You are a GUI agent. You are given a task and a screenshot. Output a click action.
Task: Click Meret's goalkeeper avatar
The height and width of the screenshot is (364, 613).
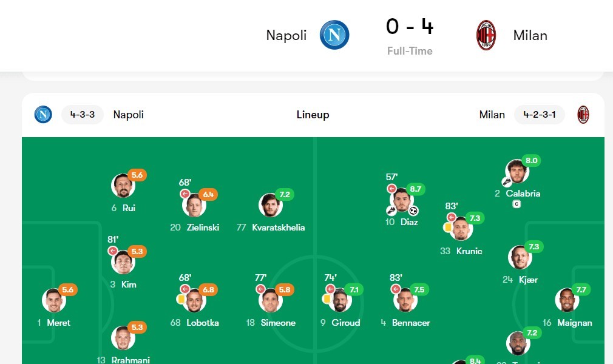pos(53,300)
